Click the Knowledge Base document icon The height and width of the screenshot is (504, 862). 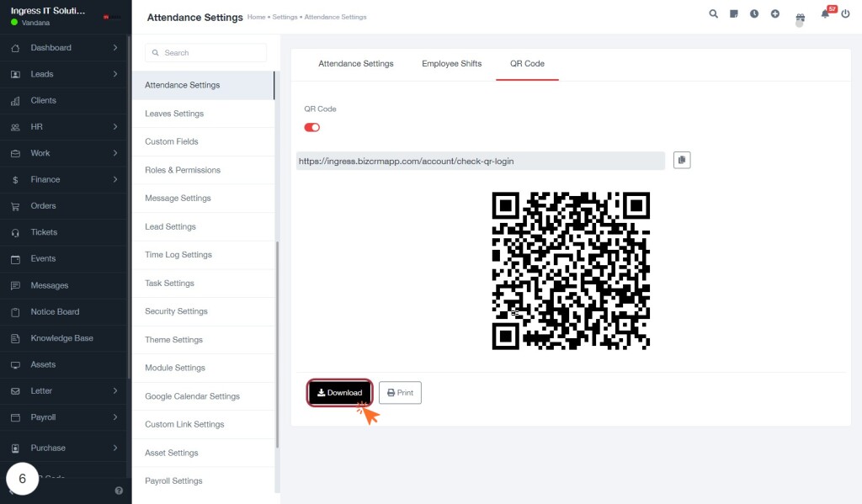click(15, 338)
